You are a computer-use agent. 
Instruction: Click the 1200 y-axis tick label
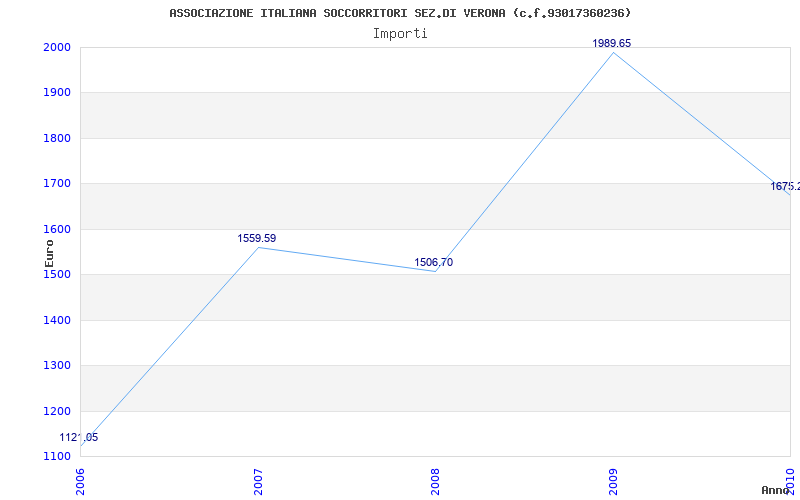click(57, 411)
